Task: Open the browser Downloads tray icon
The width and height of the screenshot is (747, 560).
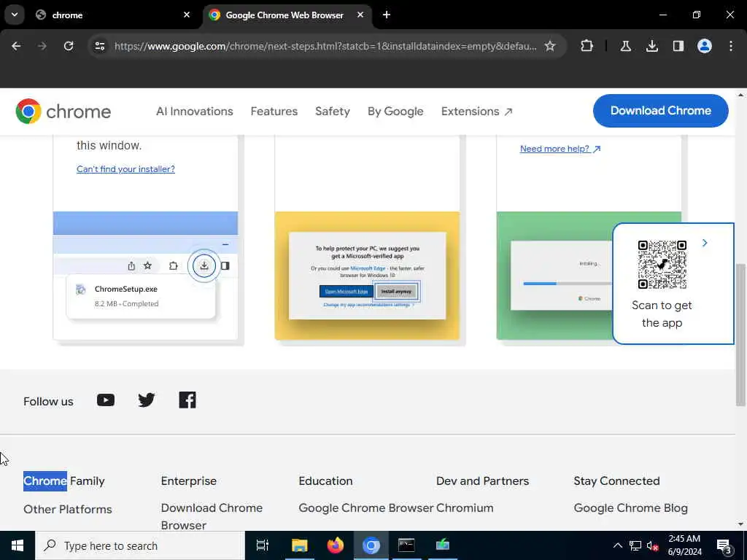Action: point(651,46)
